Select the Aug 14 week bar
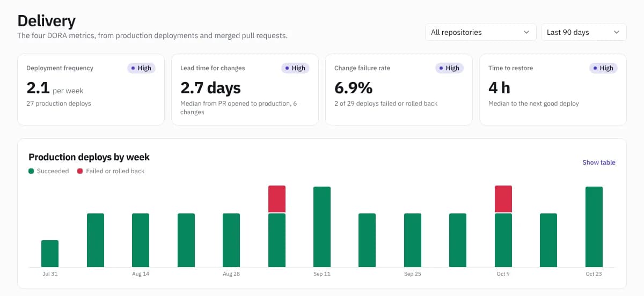The image size is (644, 296). click(x=141, y=240)
